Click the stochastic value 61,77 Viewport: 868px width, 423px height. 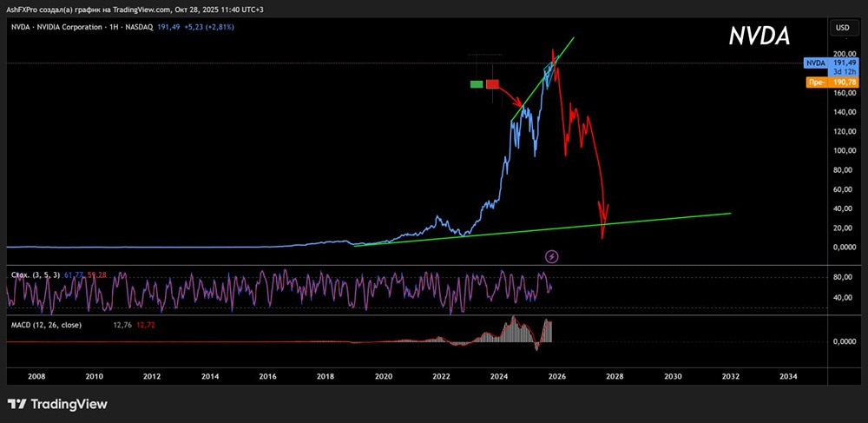click(x=73, y=274)
